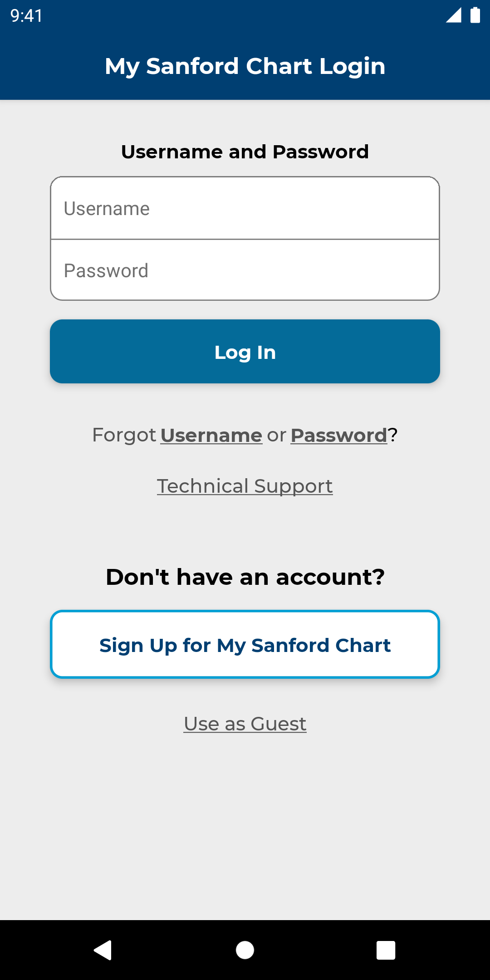The height and width of the screenshot is (980, 490).
Task: Open recent apps with the square icon
Action: [x=386, y=950]
